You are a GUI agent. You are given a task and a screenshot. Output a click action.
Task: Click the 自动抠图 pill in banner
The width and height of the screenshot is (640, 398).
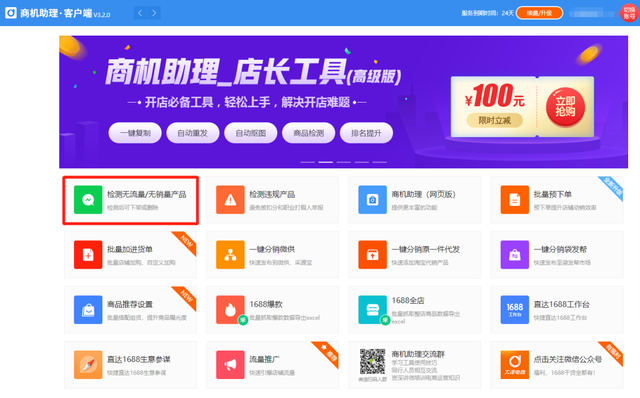coord(251,133)
